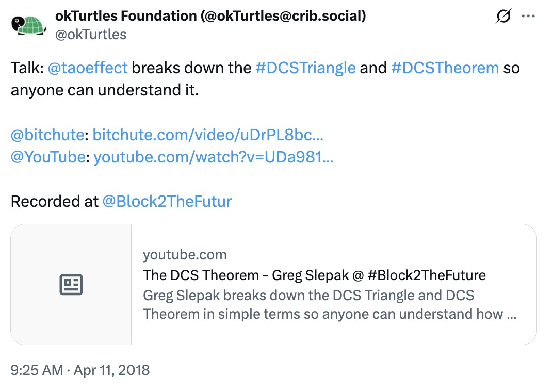
Task: Click the @bitchute mention
Action: (47, 135)
